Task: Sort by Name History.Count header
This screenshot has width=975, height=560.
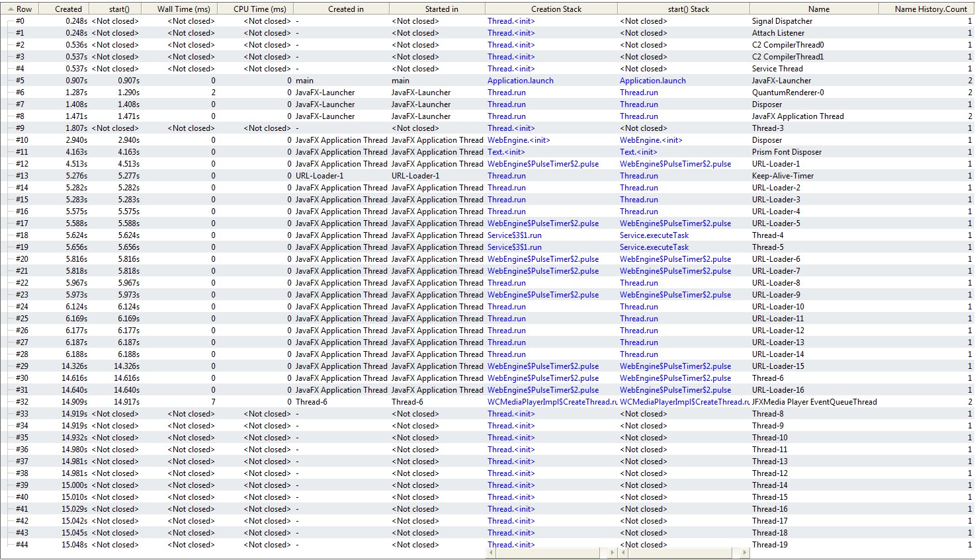Action: point(930,9)
